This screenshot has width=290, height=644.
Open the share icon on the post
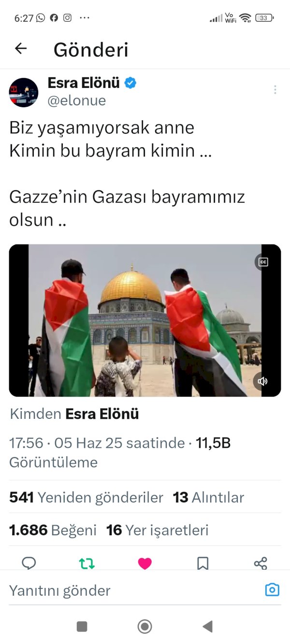tap(261, 563)
